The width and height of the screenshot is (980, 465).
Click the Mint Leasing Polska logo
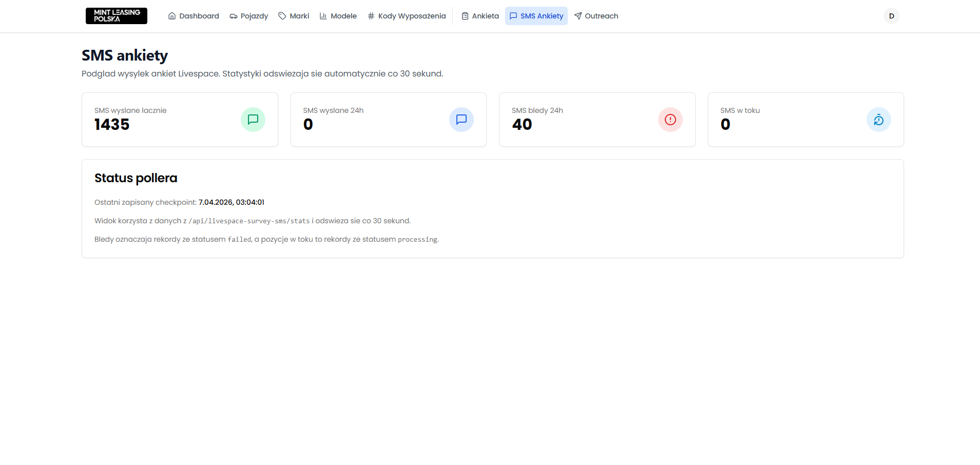pos(117,16)
